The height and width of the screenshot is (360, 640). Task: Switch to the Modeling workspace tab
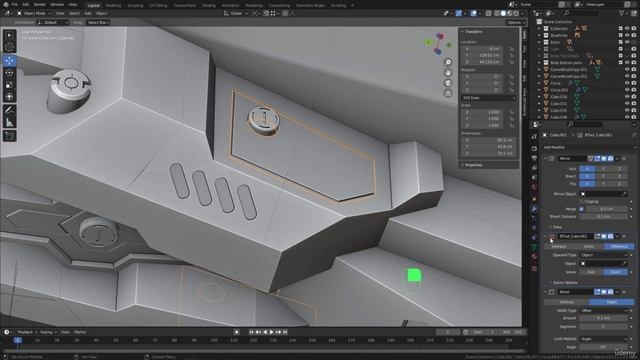(113, 6)
